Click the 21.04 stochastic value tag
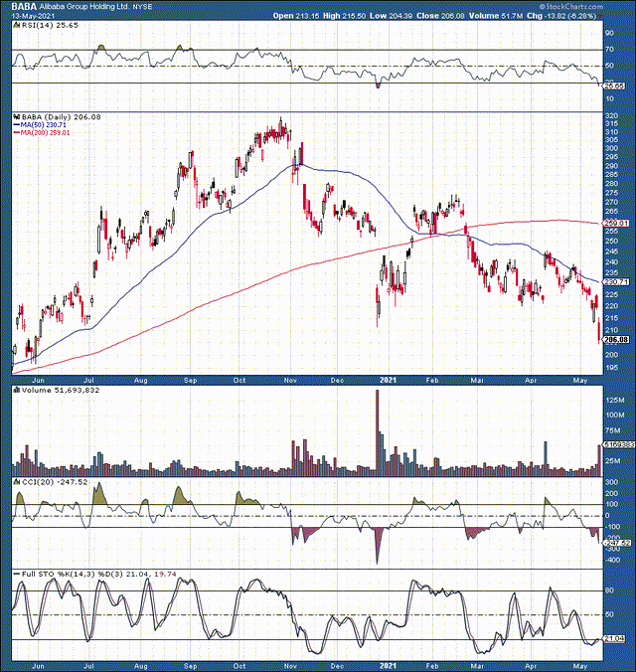Viewport: 636px width, 672px height. click(616, 637)
